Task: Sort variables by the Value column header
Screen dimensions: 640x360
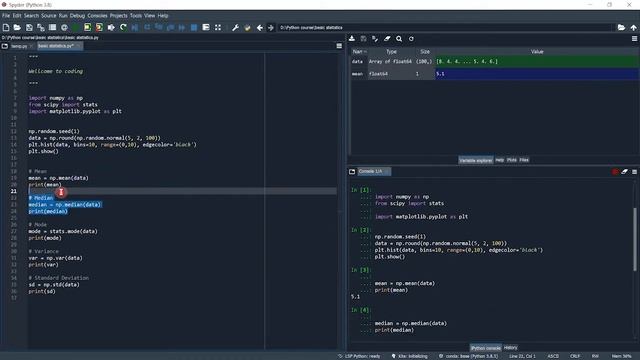Action: pos(537,52)
